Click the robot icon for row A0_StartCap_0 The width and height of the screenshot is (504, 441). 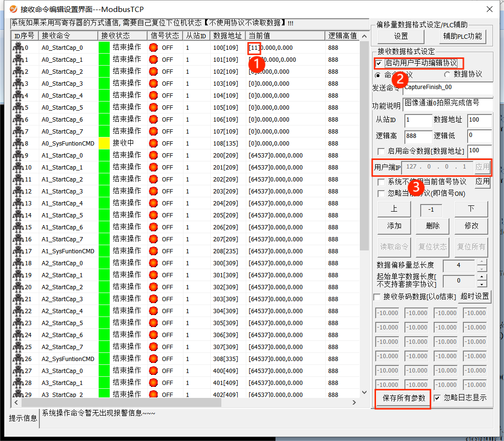(x=18, y=47)
